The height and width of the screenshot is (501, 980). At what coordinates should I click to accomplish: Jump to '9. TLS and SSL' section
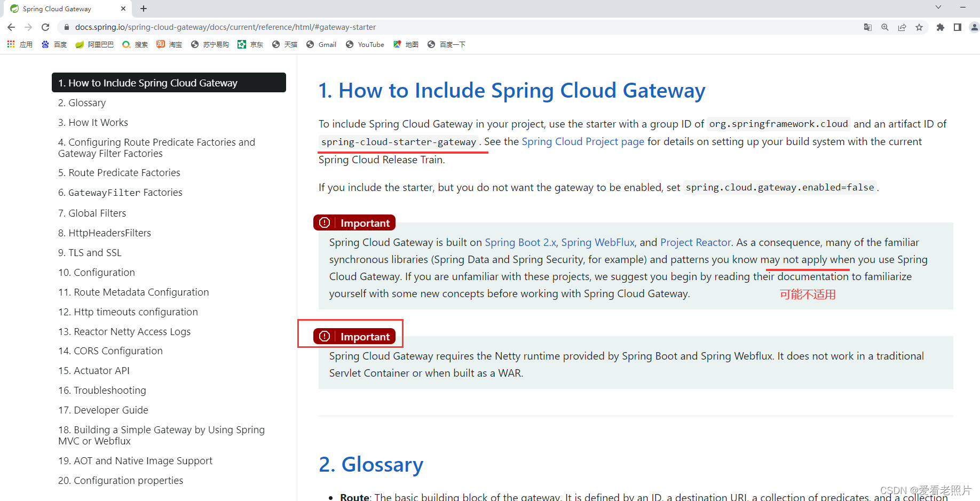point(90,252)
